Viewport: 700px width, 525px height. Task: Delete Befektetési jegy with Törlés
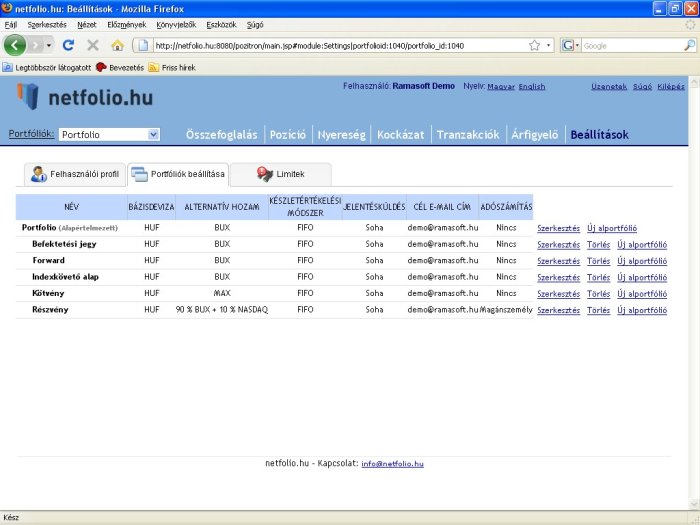[x=598, y=245]
